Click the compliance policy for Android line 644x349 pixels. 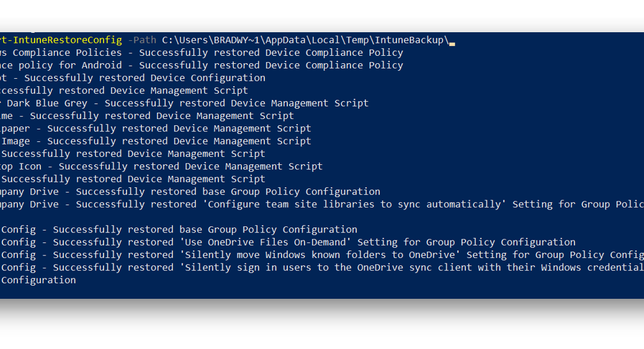click(x=201, y=66)
